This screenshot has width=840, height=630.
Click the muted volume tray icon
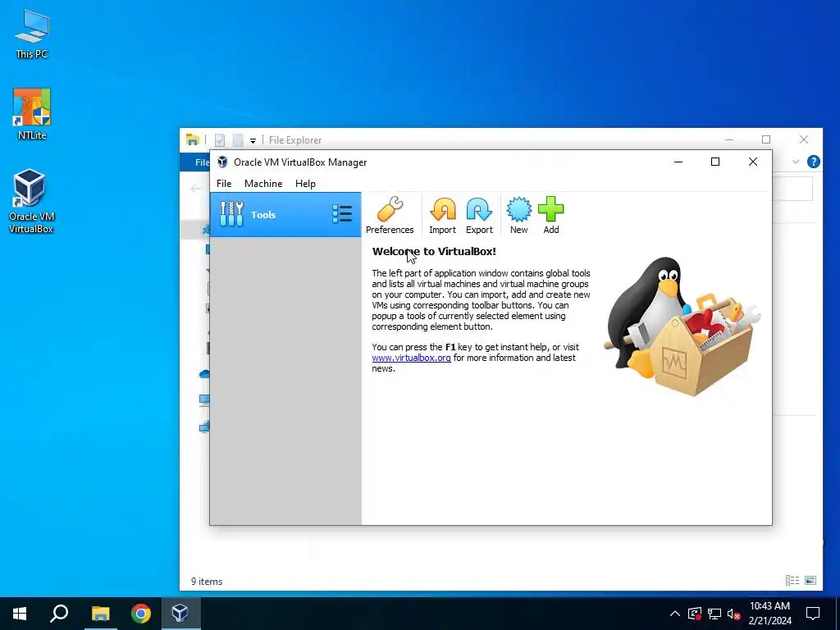[734, 614]
